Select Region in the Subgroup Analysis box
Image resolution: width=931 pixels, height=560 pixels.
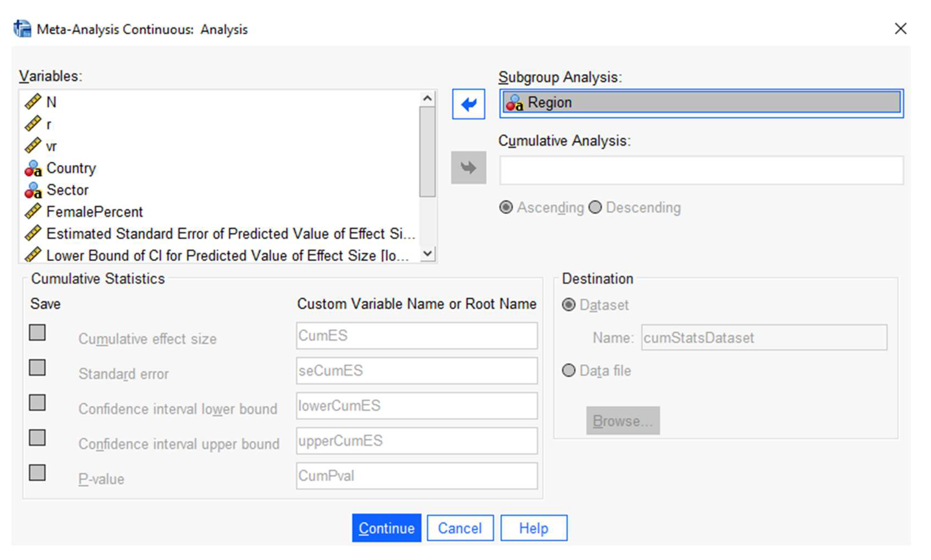coord(550,103)
